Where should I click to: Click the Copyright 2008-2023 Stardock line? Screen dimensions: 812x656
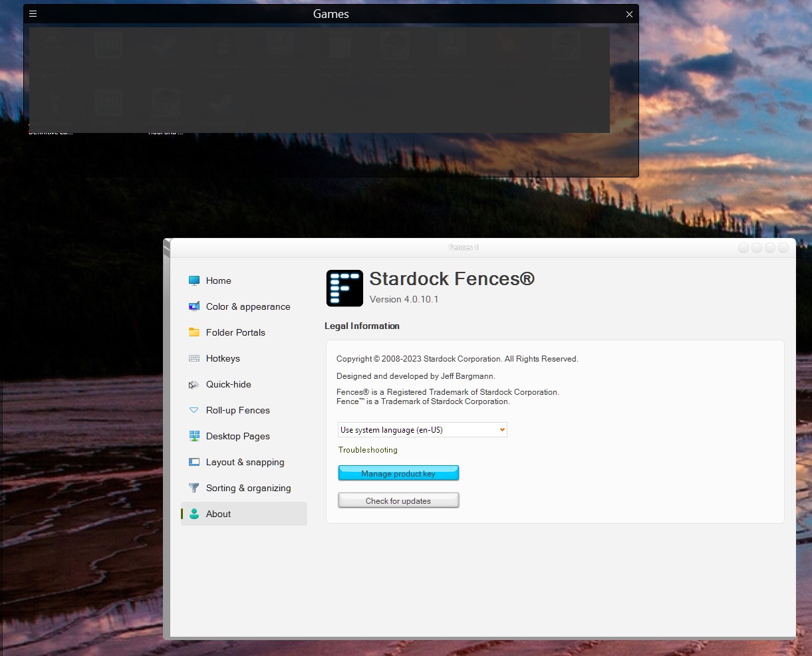click(x=457, y=359)
